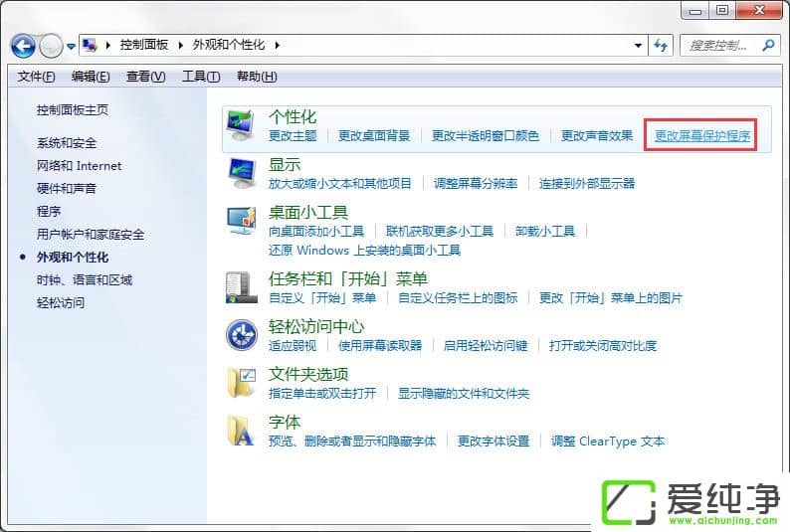The image size is (790, 532).
Task: Open the 桌面小工具 gadgets icon
Action: pos(242,222)
